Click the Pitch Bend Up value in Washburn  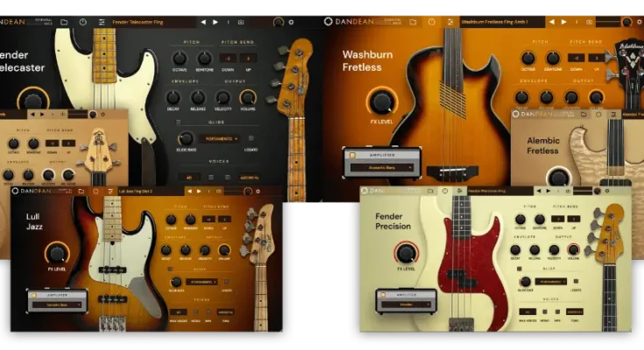click(x=598, y=59)
